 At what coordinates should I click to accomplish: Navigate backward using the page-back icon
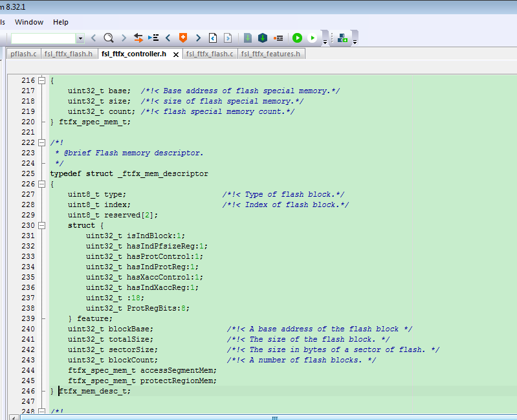pos(213,38)
